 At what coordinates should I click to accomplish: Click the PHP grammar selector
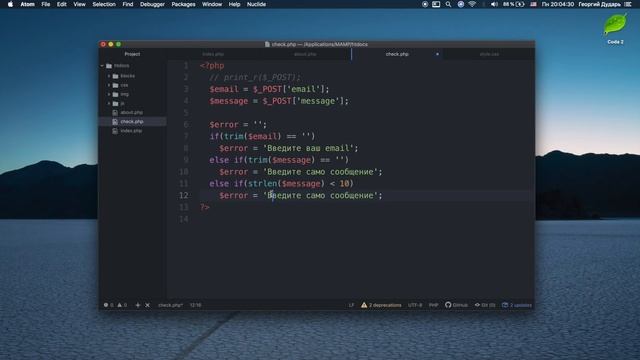click(433, 305)
